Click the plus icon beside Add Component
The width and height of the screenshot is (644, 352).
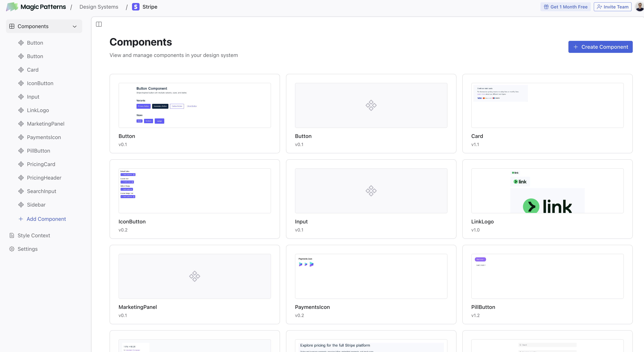(x=20, y=219)
